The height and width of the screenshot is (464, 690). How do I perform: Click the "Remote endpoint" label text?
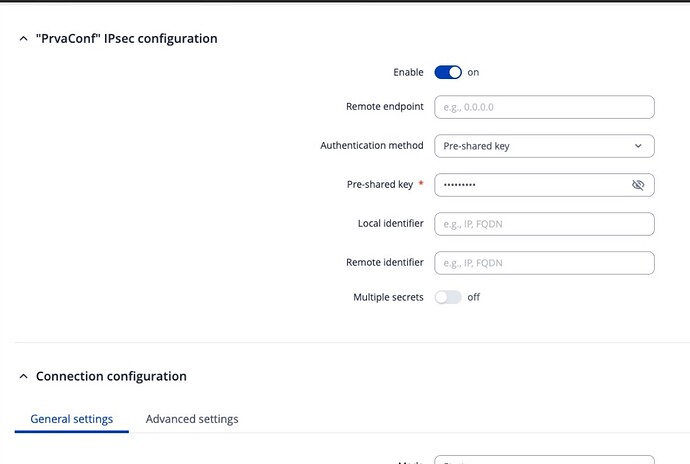point(384,107)
